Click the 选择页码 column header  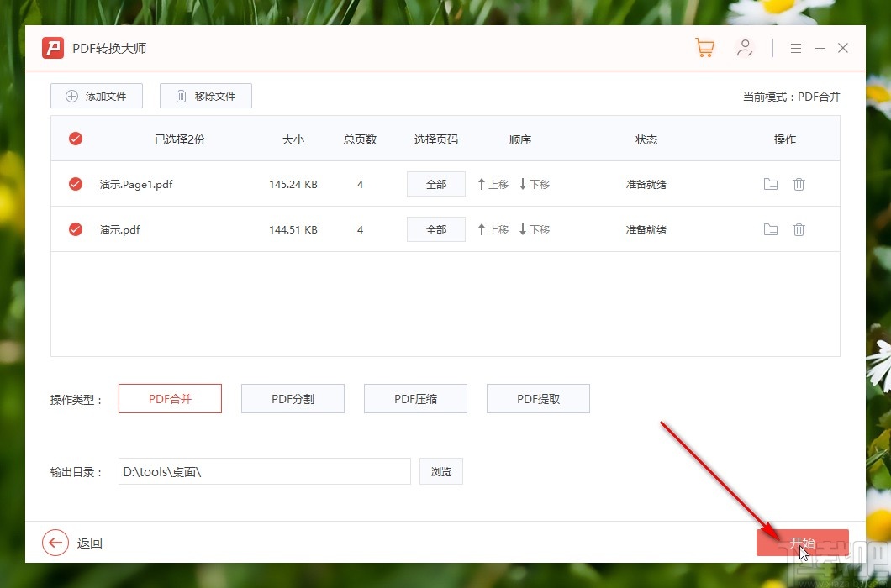(x=436, y=139)
